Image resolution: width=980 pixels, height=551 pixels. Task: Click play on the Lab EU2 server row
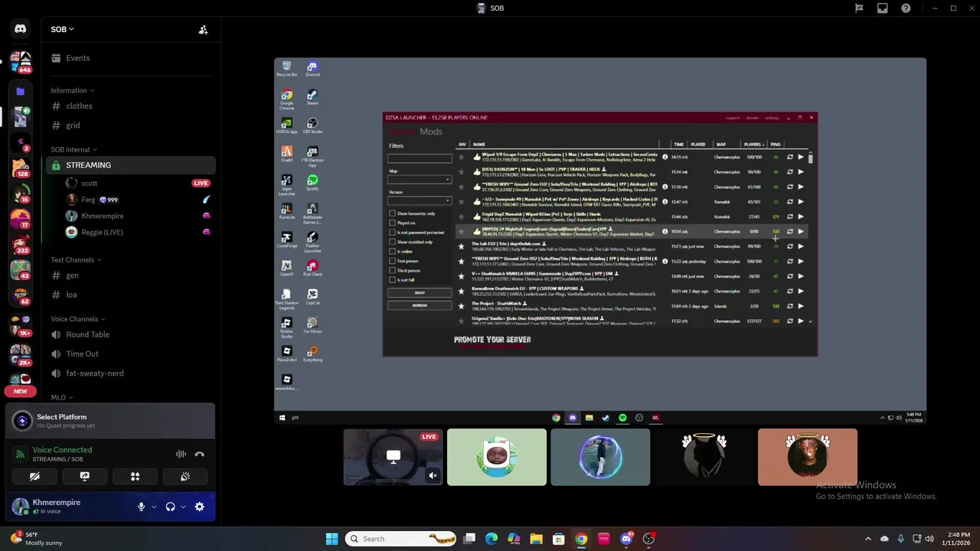coord(801,246)
